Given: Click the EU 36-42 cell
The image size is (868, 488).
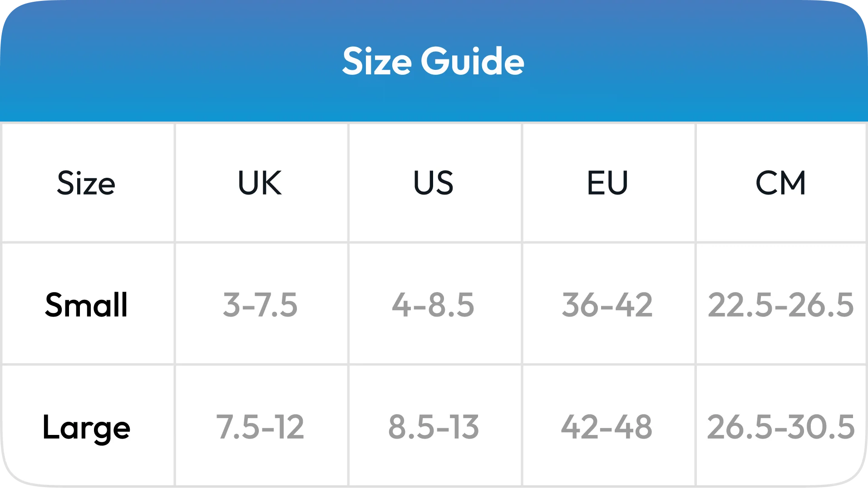Looking at the screenshot, I should (x=607, y=304).
